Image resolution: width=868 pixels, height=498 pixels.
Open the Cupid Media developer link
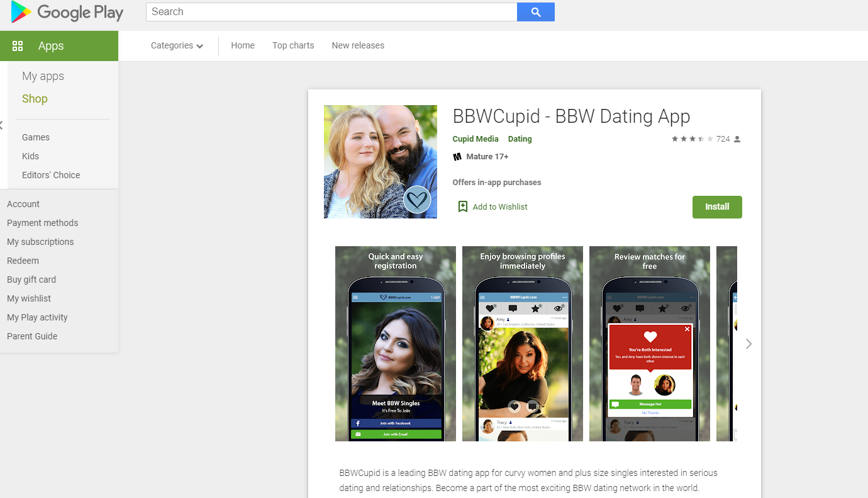click(476, 139)
